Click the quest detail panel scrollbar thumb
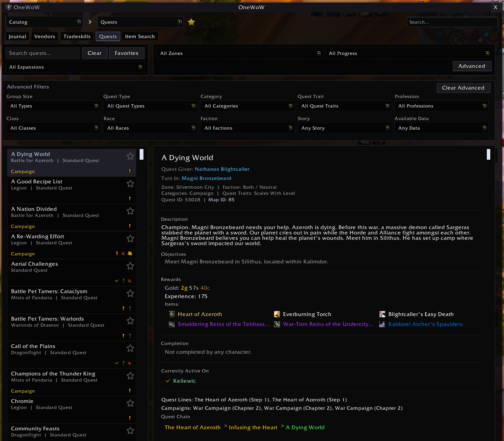The image size is (504, 441). coord(488,154)
